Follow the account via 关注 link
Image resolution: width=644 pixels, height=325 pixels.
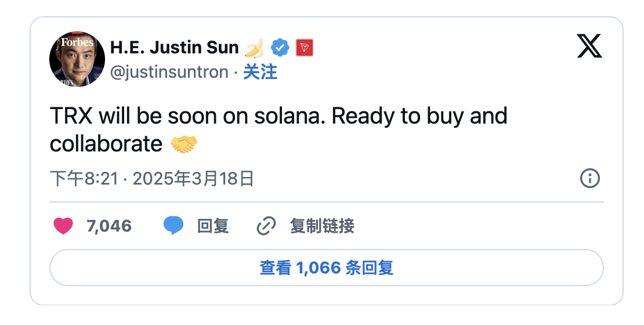click(x=260, y=72)
